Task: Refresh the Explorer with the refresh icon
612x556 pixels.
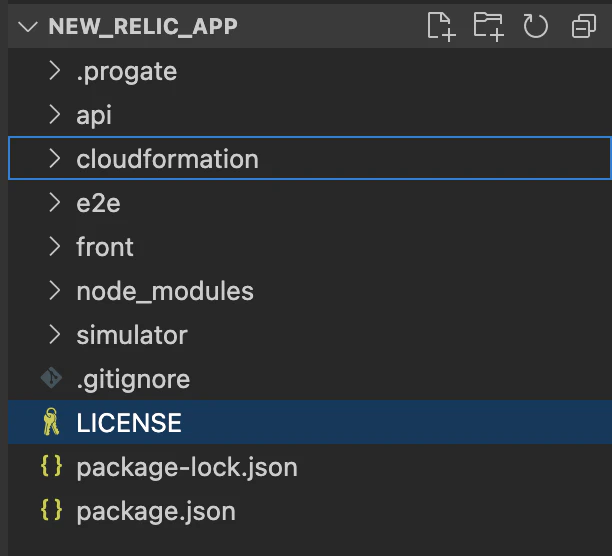Action: pyautogui.click(x=536, y=26)
